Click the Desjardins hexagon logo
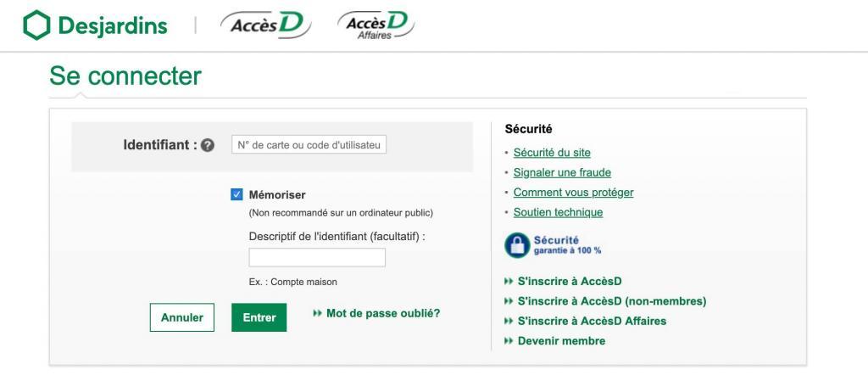The width and height of the screenshot is (868, 381). pos(36,25)
